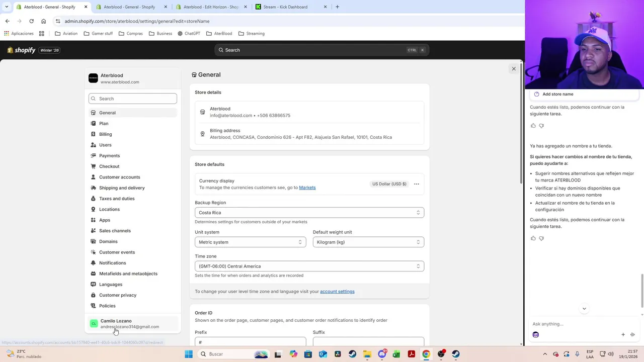Viewport: 644px width, 362px height.
Task: Open Windows Start menu
Action: [189, 354]
